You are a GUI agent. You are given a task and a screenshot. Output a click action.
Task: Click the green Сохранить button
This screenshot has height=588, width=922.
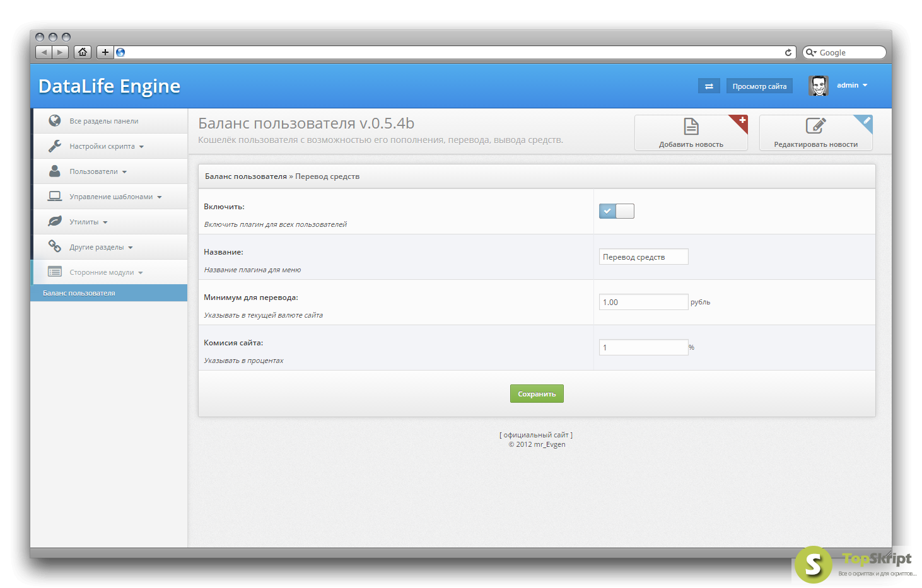(x=537, y=394)
